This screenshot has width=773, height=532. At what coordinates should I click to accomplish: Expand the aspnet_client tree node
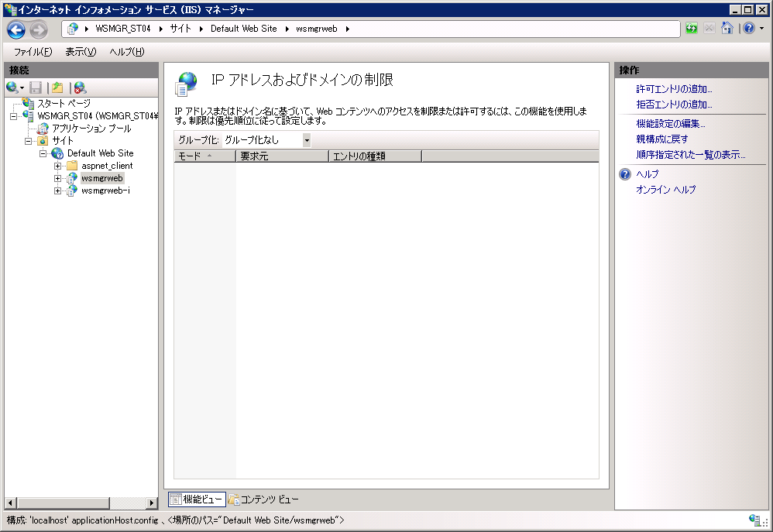[58, 166]
